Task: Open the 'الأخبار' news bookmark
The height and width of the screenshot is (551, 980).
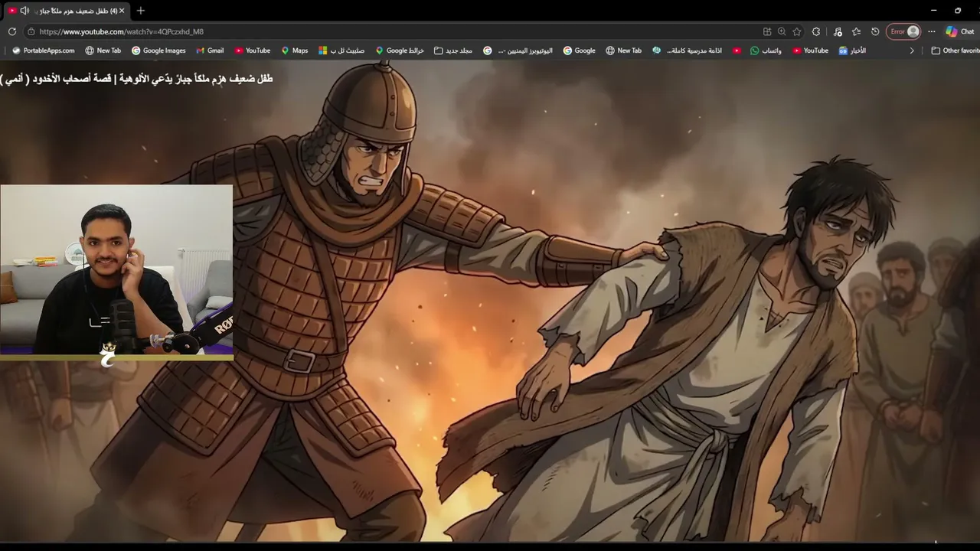Action: point(853,51)
